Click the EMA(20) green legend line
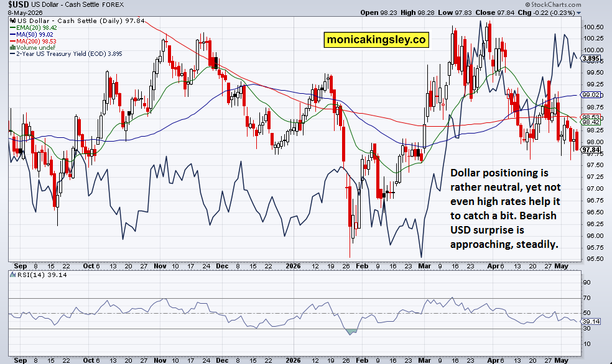 pyautogui.click(x=12, y=28)
